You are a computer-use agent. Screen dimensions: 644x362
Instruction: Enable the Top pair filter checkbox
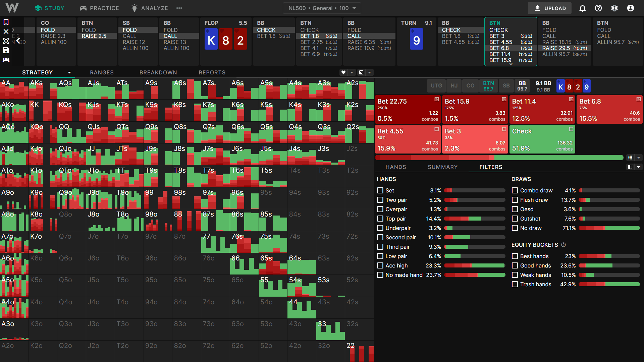pyautogui.click(x=380, y=219)
